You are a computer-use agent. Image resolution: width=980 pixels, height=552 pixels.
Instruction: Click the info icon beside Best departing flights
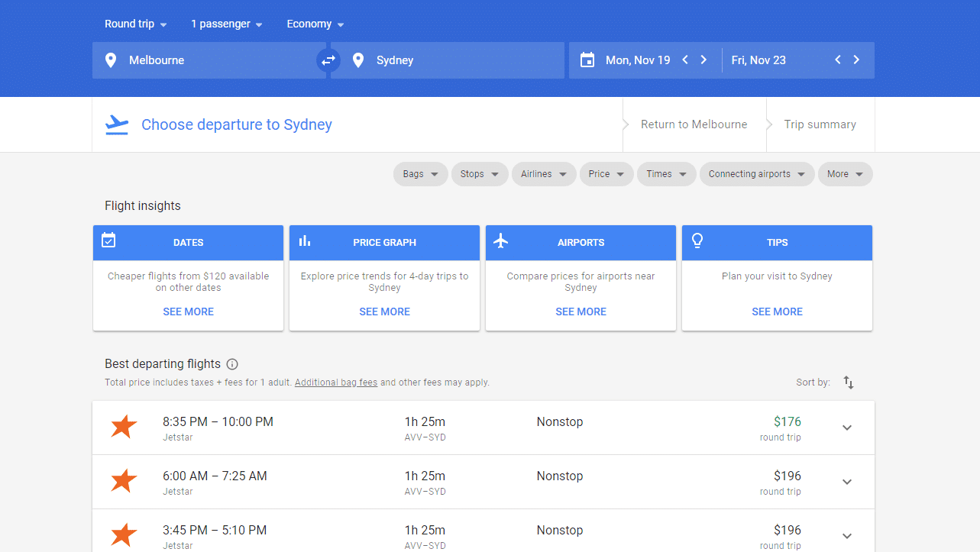click(231, 364)
